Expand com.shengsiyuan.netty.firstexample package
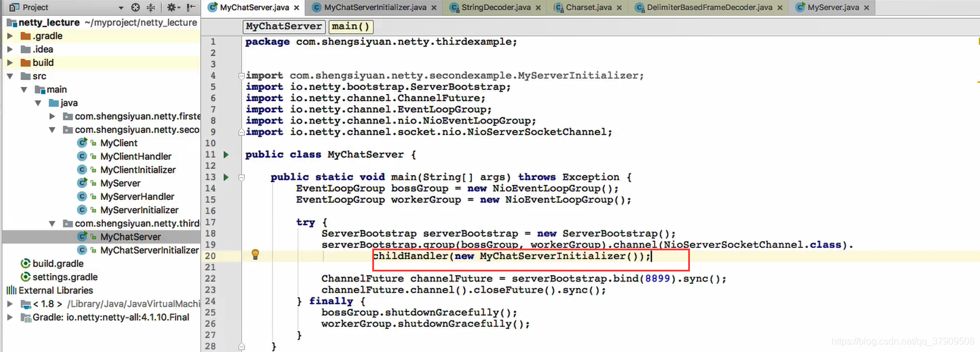 52,116
